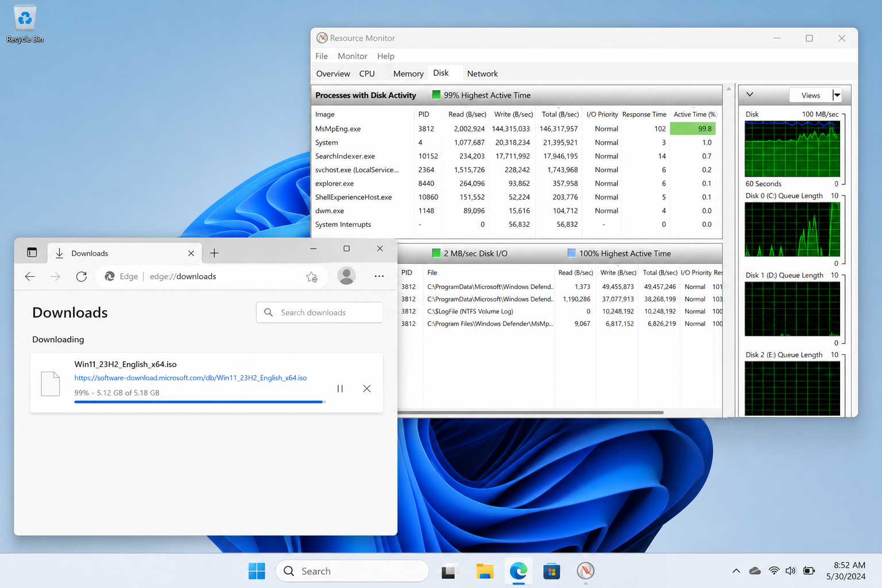Click the Win11_23H2_English_x64.iso file name

click(x=126, y=364)
